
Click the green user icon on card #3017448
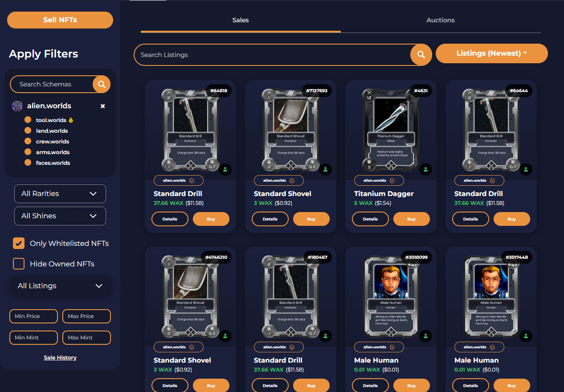pyautogui.click(x=526, y=336)
